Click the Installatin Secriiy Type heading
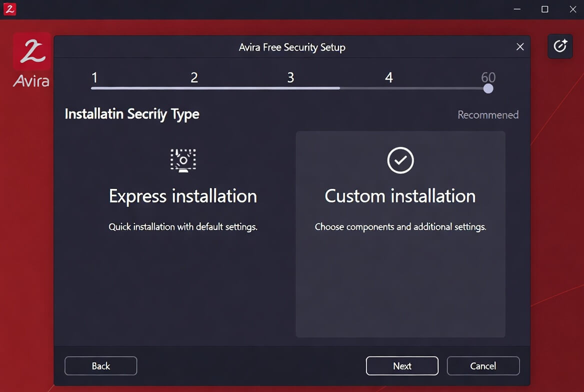Image resolution: width=584 pixels, height=392 pixels. click(x=132, y=114)
